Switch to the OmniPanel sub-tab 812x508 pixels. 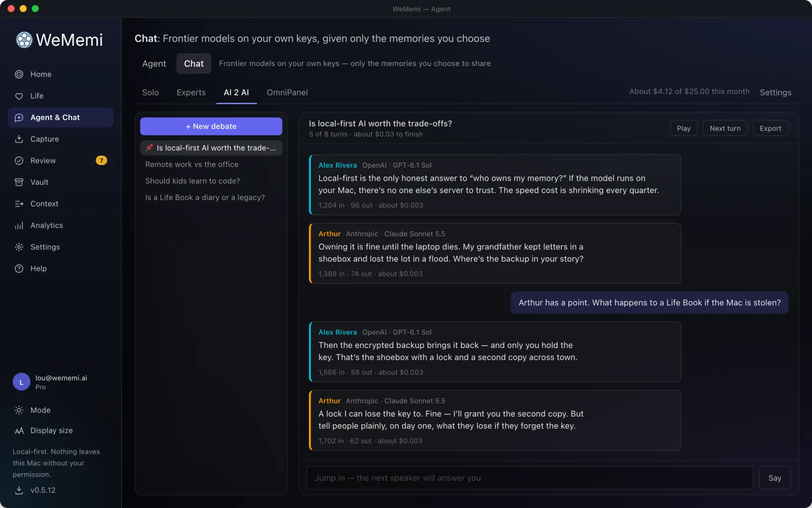[x=287, y=92]
